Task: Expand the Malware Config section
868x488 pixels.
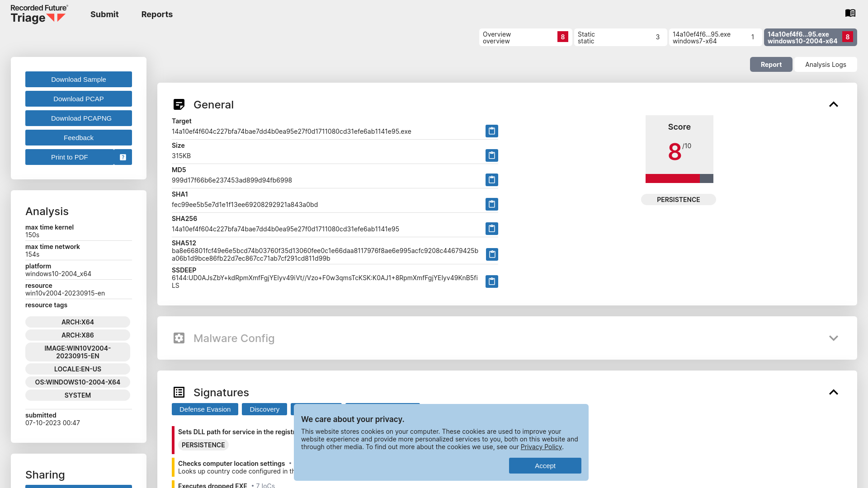Action: pyautogui.click(x=834, y=338)
